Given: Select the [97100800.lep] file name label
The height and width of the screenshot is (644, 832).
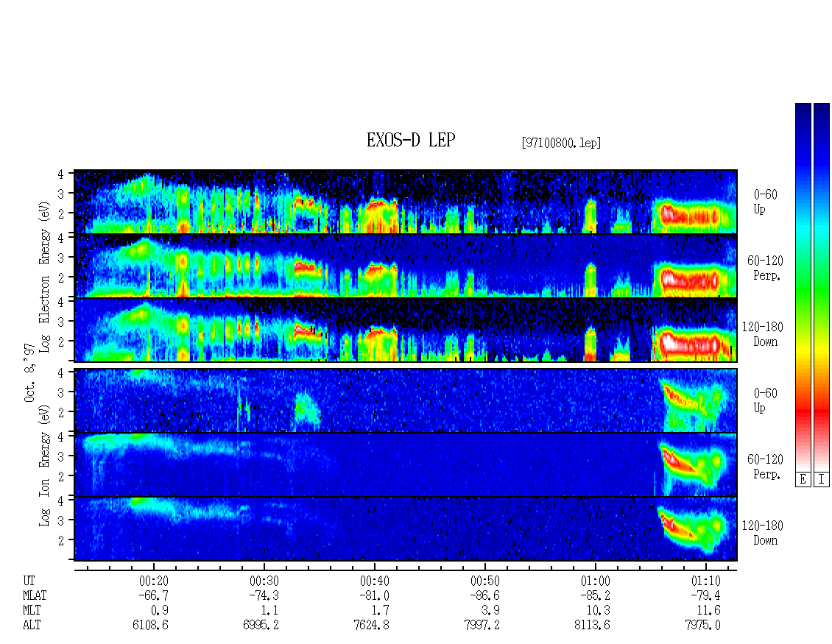Looking at the screenshot, I should click(x=561, y=143).
